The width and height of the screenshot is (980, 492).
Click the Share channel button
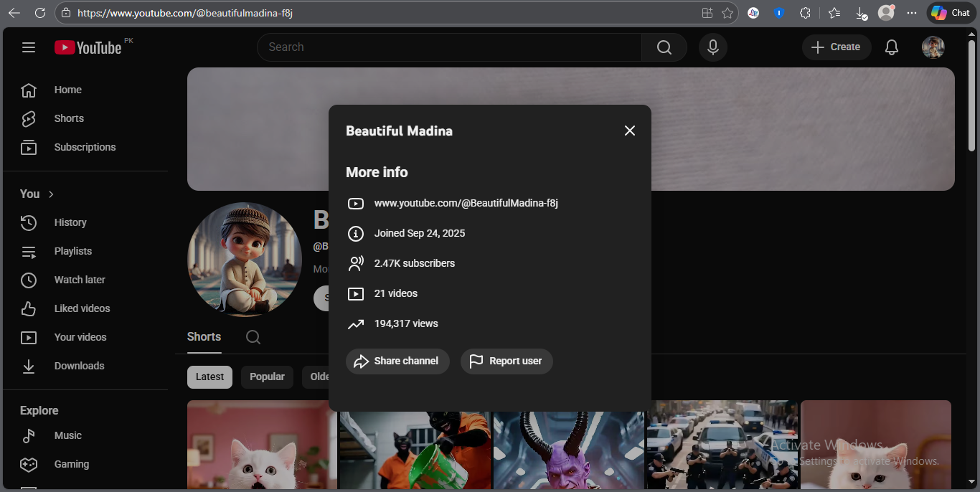(x=397, y=361)
